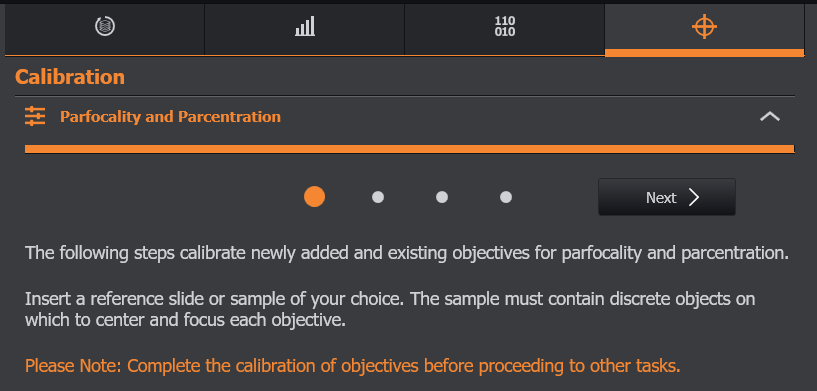This screenshot has height=391, width=817.
Task: Select the active orange first step dot
Action: [x=315, y=197]
